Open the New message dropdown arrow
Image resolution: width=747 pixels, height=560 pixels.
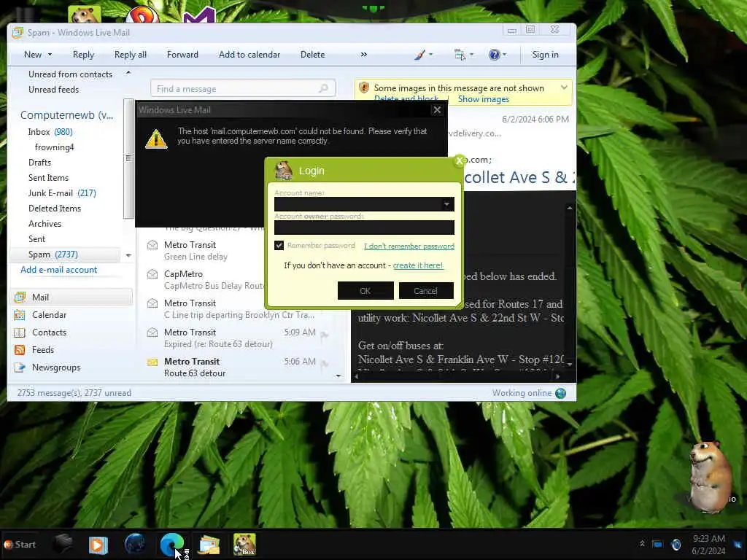click(50, 55)
